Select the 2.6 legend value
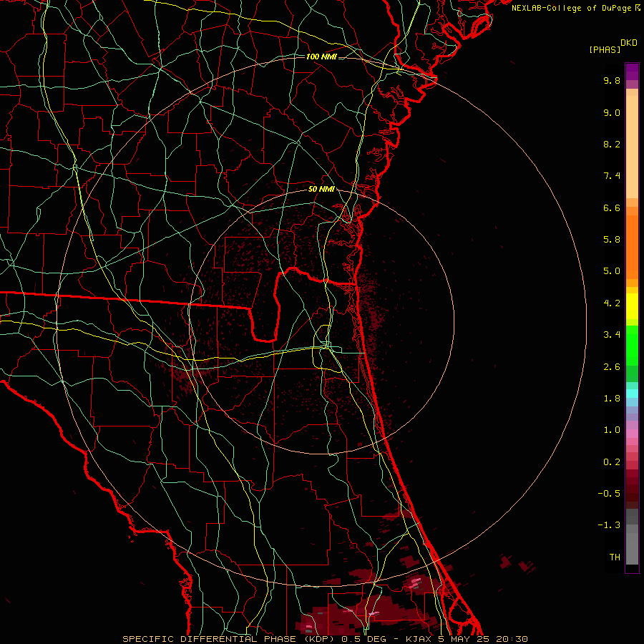The image size is (644, 644). pyautogui.click(x=612, y=367)
